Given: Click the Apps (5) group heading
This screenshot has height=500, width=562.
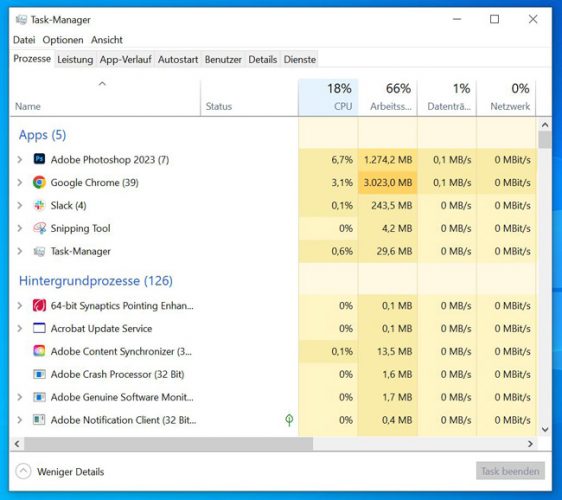Looking at the screenshot, I should tap(42, 135).
